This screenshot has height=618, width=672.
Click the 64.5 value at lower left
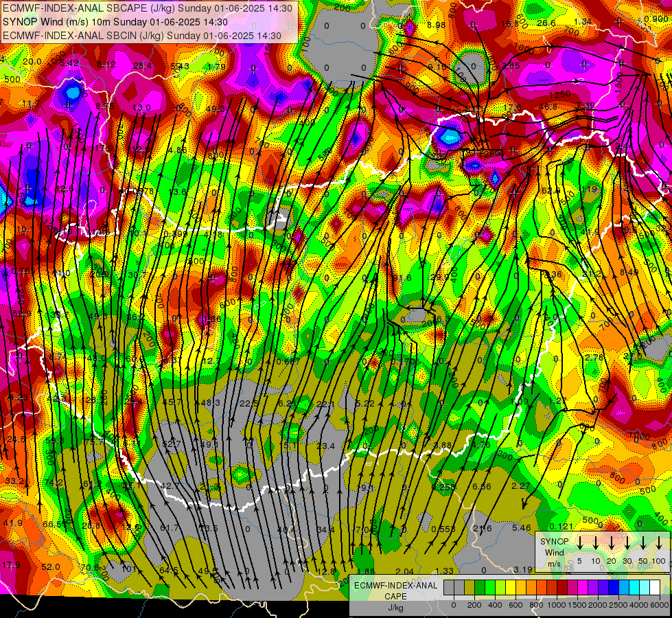click(168, 571)
